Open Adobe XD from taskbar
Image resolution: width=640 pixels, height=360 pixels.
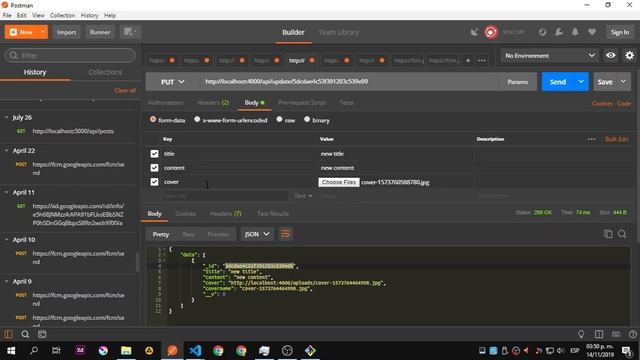[x=80, y=350]
